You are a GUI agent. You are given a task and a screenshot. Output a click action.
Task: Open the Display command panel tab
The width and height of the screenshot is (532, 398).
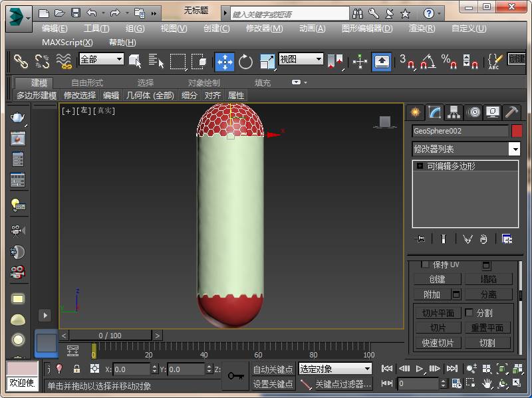(493, 112)
